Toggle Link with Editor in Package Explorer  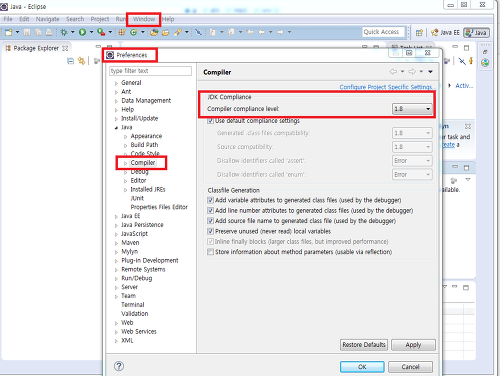tap(81, 61)
